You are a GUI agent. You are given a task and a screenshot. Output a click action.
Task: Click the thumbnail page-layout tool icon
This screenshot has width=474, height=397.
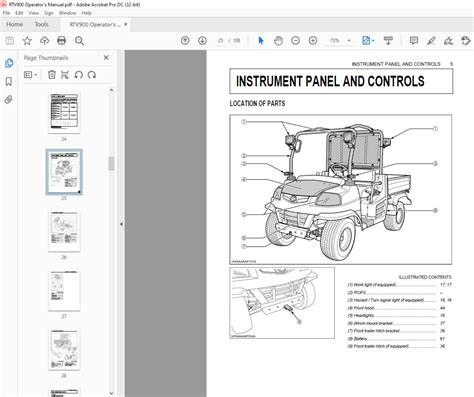coord(65,75)
